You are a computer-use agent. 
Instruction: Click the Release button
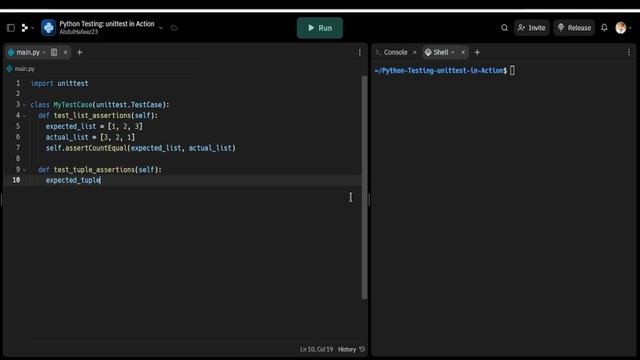[574, 28]
